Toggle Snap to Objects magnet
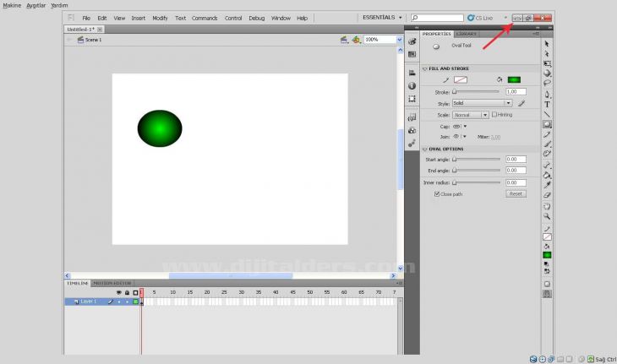Viewport: 617px width, 364px height. point(547,294)
